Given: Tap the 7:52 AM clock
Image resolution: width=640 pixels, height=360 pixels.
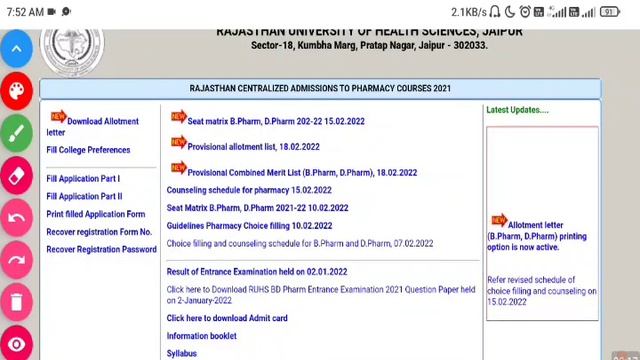Looking at the screenshot, I should pos(25,12).
